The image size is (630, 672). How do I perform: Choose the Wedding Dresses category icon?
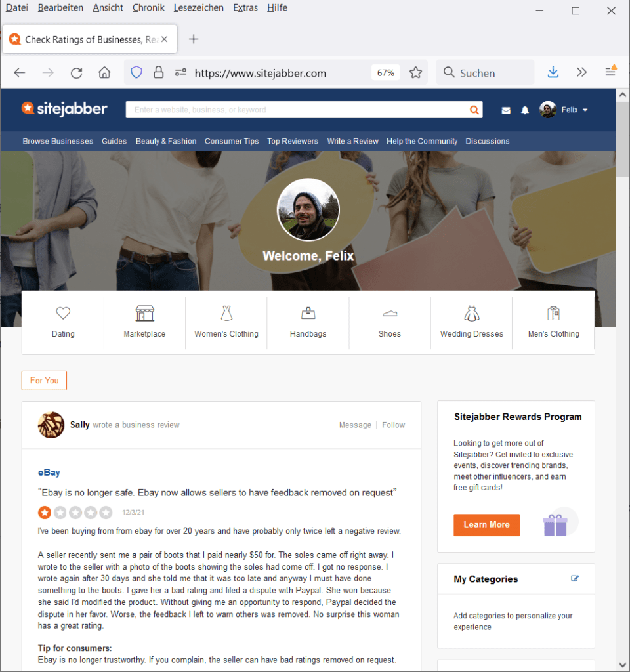coord(471,314)
